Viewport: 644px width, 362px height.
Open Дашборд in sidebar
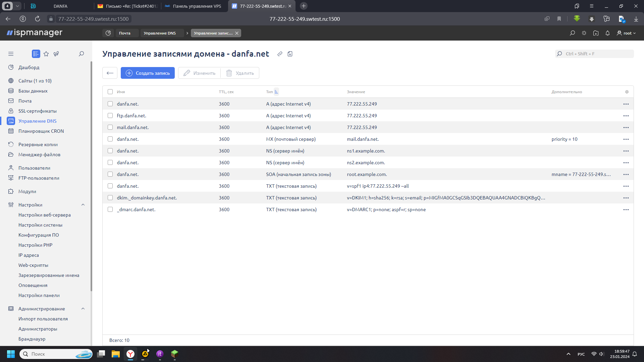pos(29,67)
